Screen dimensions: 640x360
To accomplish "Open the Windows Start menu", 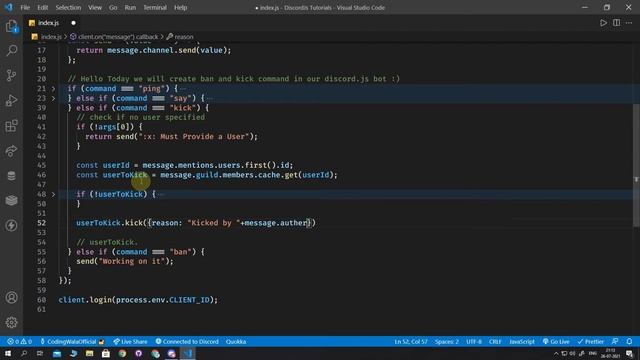I will point(8,353).
